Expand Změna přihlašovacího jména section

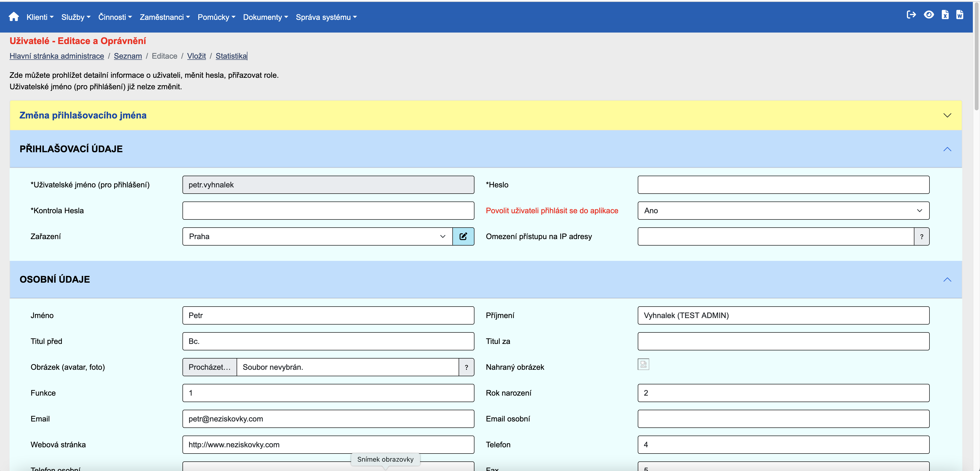(947, 116)
